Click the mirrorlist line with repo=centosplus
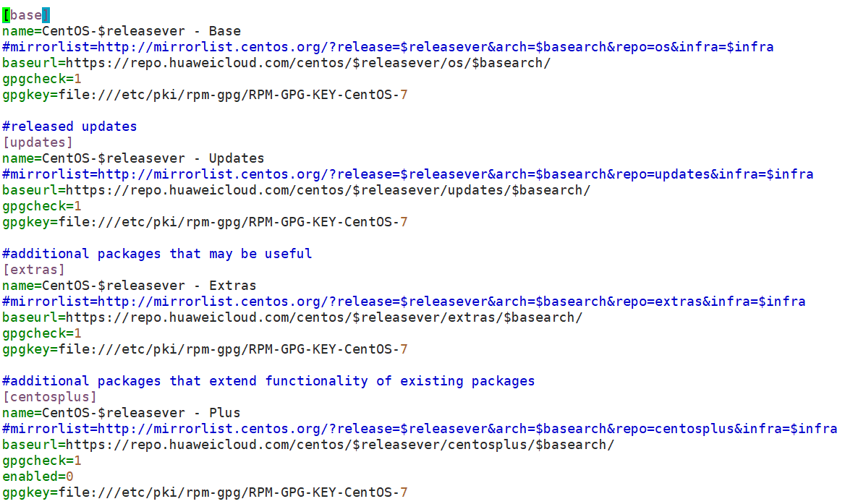The height and width of the screenshot is (504, 858). [420, 429]
